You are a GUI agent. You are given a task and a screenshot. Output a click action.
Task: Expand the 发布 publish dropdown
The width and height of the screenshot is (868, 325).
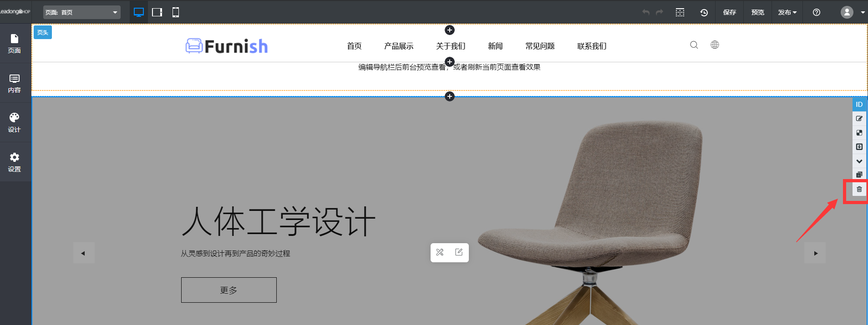coord(787,12)
